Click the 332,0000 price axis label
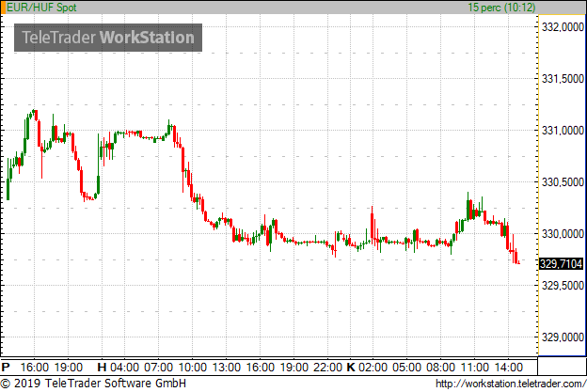587x392 pixels. click(563, 27)
